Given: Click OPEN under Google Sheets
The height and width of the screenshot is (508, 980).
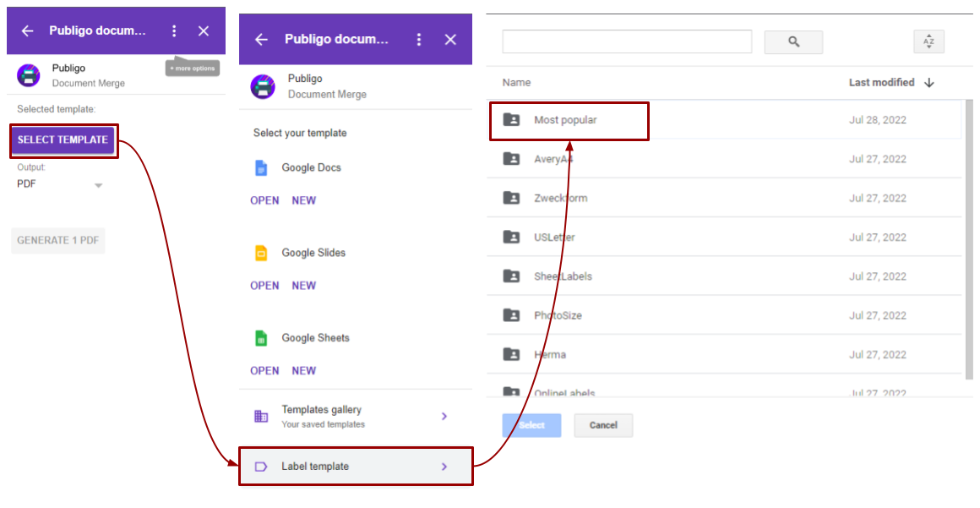Looking at the screenshot, I should 264,371.
